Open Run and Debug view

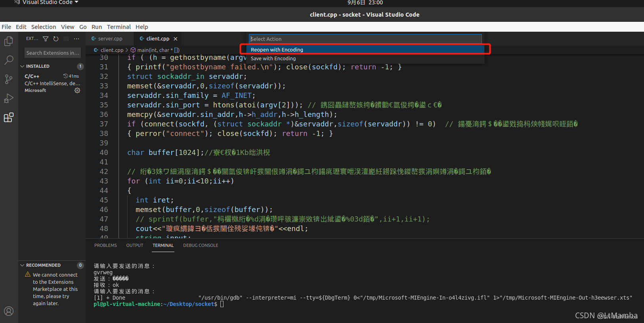click(x=9, y=98)
